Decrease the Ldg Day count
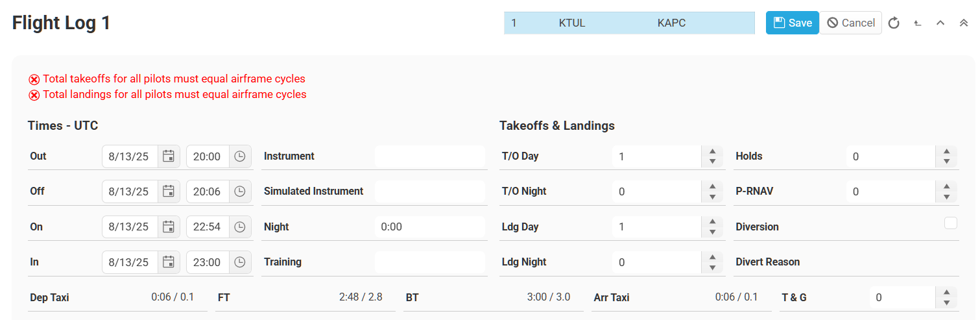The height and width of the screenshot is (320, 980). coord(713,232)
